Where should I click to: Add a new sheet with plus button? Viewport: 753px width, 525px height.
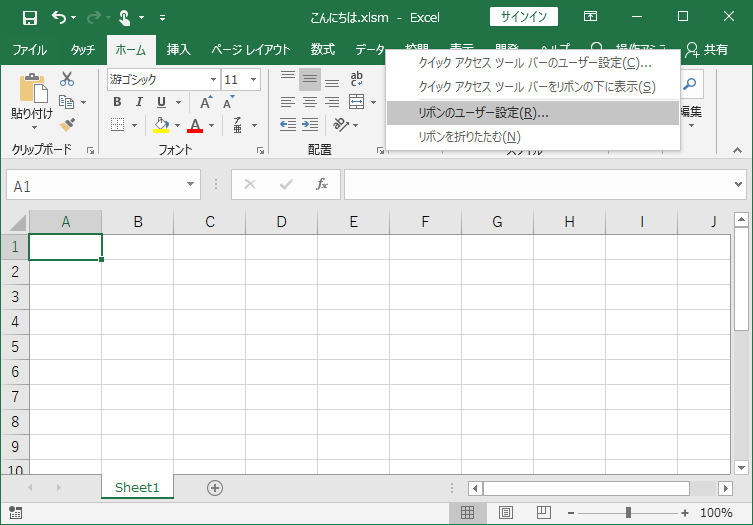[215, 488]
